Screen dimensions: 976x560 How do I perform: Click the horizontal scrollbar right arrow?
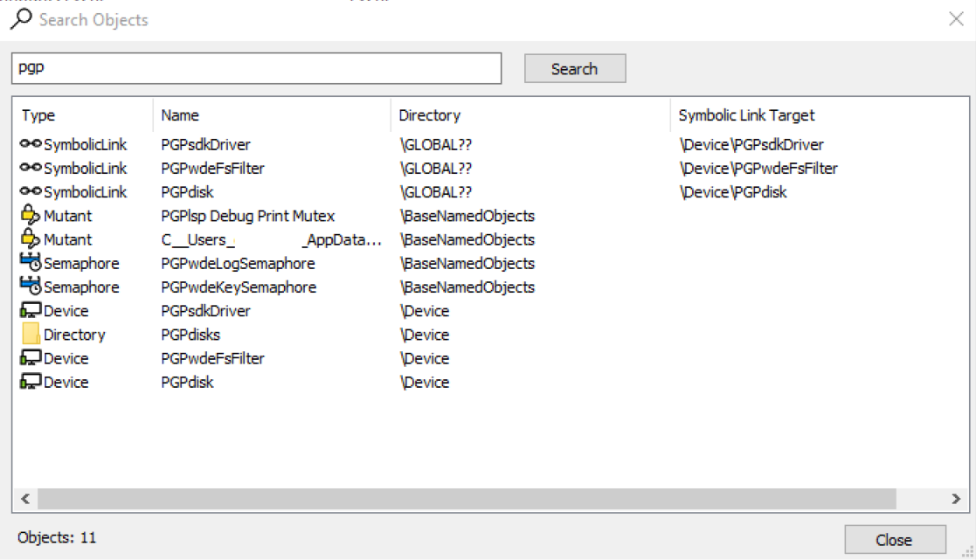pos(956,498)
